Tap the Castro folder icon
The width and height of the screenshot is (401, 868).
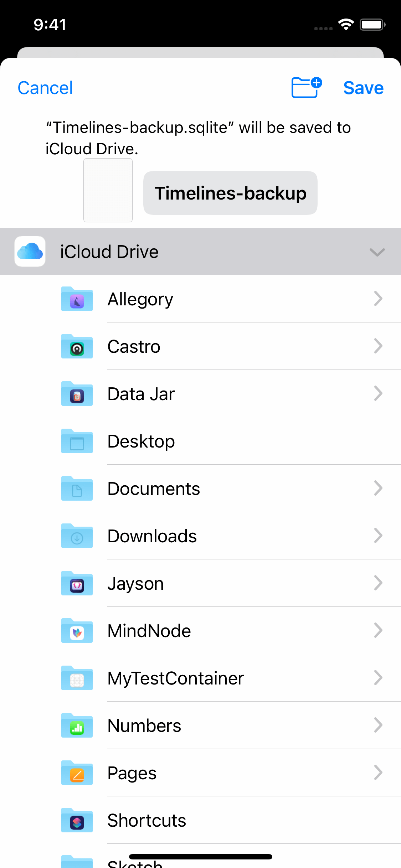coord(77,346)
